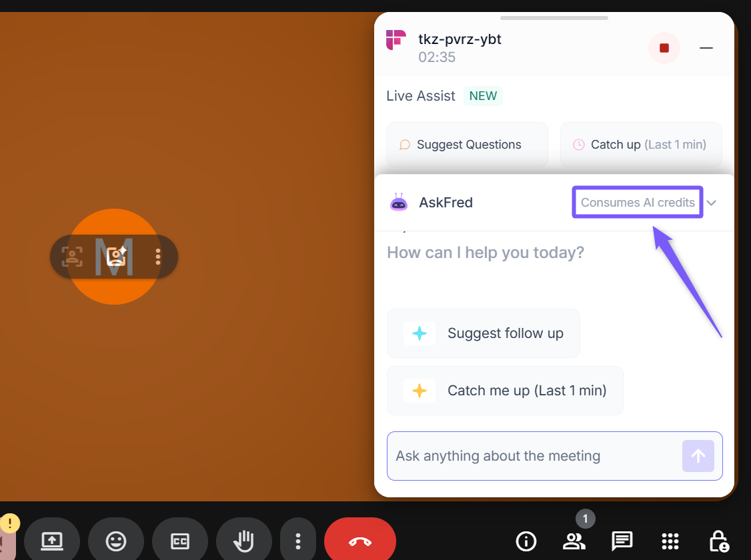Screen dimensions: 751x560
Task: Click the Consumes AI credits label
Action: [x=638, y=203]
